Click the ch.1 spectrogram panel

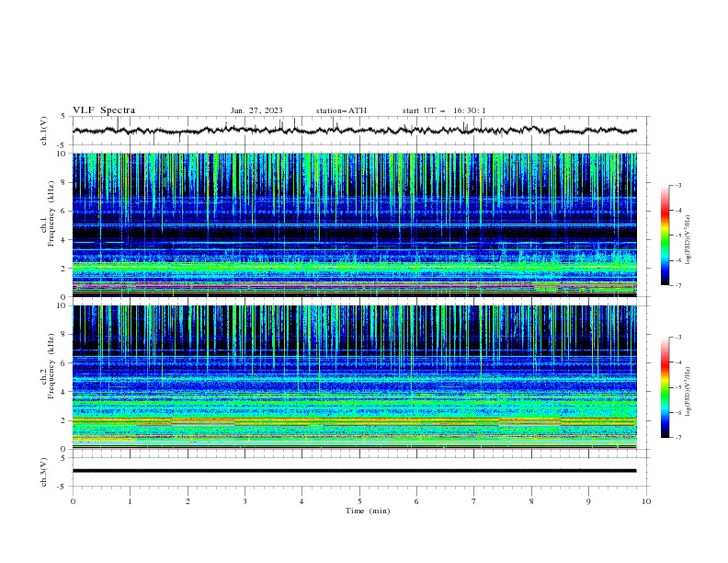[x=354, y=224]
